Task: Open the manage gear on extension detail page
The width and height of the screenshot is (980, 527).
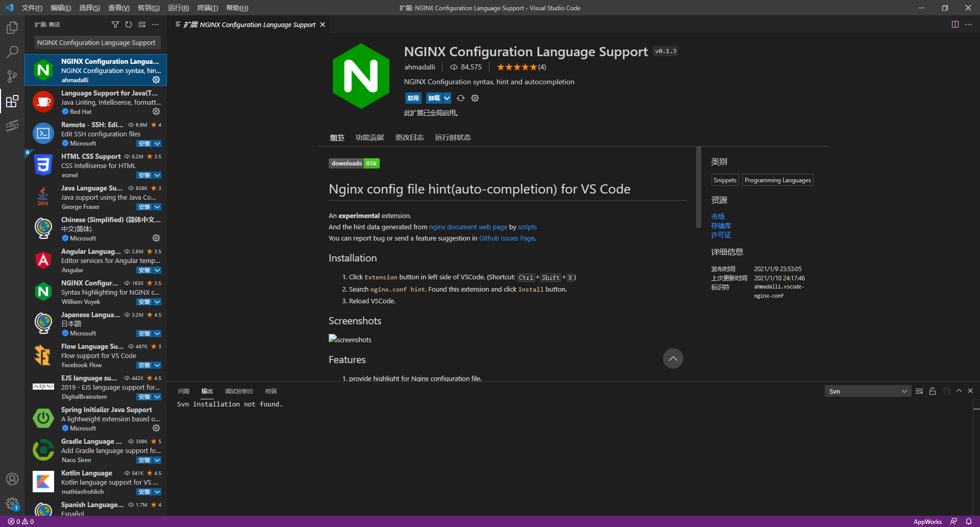Action: pyautogui.click(x=475, y=98)
